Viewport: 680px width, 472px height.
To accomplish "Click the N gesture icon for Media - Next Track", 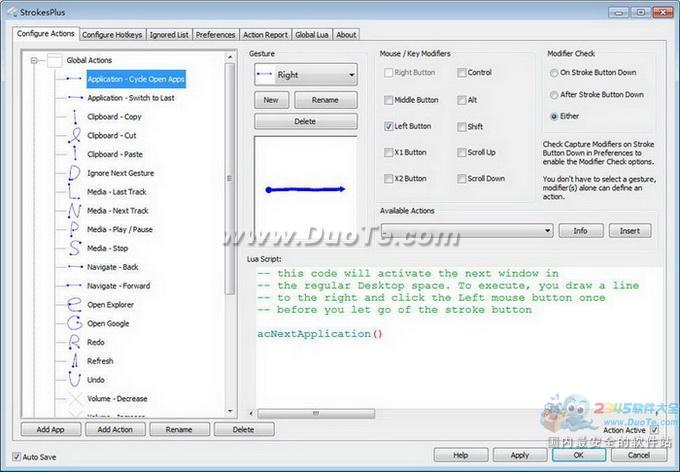I will pyautogui.click(x=74, y=210).
